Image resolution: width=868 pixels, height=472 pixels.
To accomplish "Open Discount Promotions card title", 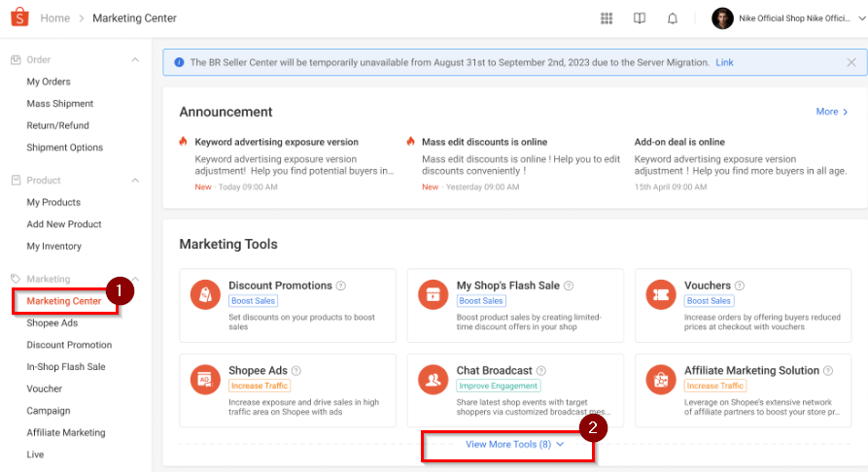I will (280, 286).
